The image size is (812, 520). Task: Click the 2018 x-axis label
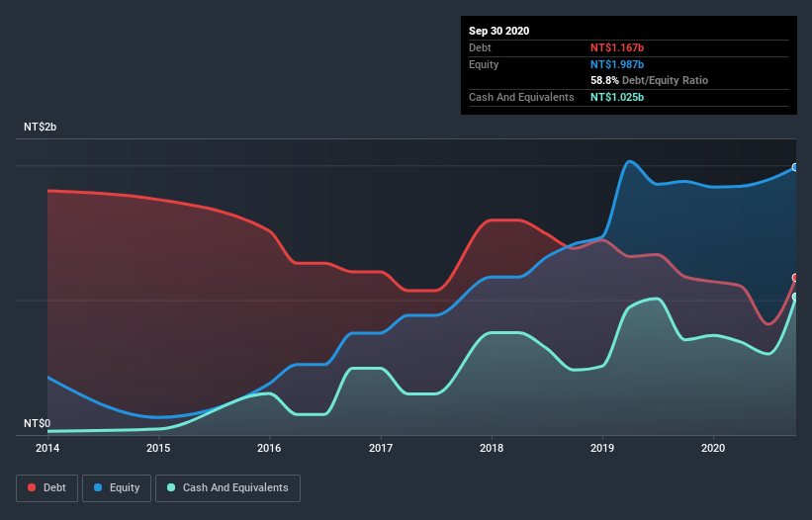(x=492, y=448)
